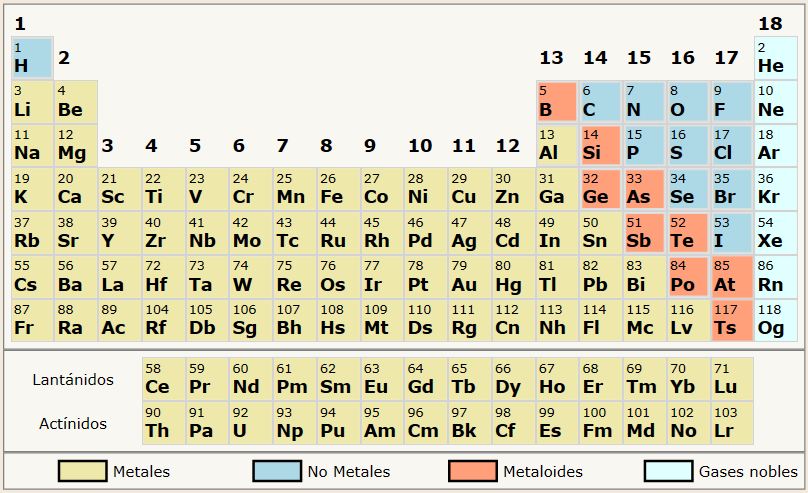The width and height of the screenshot is (808, 493).
Task: Click the Francium (Fr) element cell
Action: point(32,320)
